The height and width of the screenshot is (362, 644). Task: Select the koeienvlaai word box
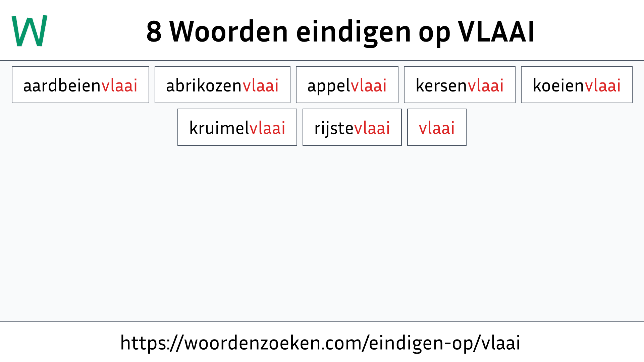coord(576,85)
